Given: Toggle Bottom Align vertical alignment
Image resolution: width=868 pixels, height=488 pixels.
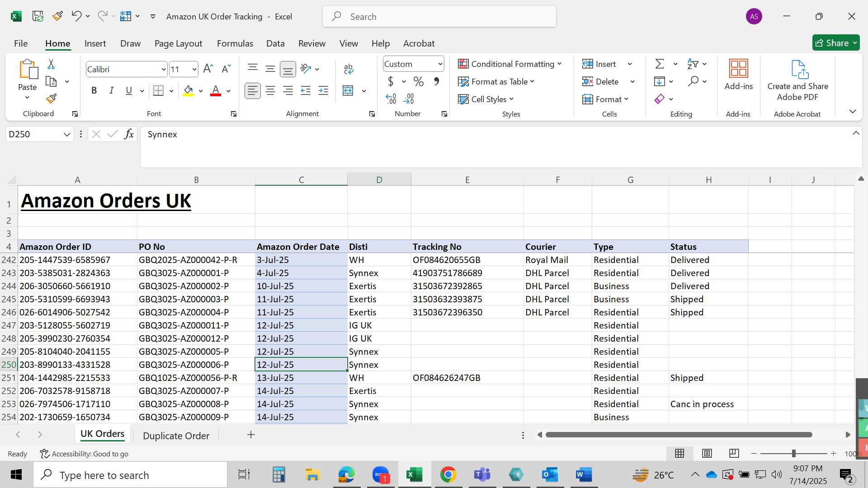Looking at the screenshot, I should pos(288,69).
